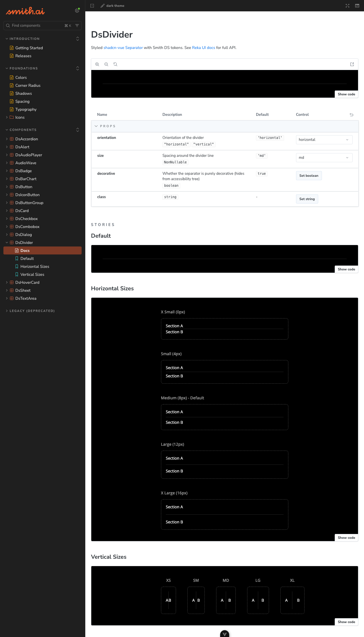Screen dimensions: 364x637
Task: Enter fullscreen mode with the expand icon
Action: (348, 6)
